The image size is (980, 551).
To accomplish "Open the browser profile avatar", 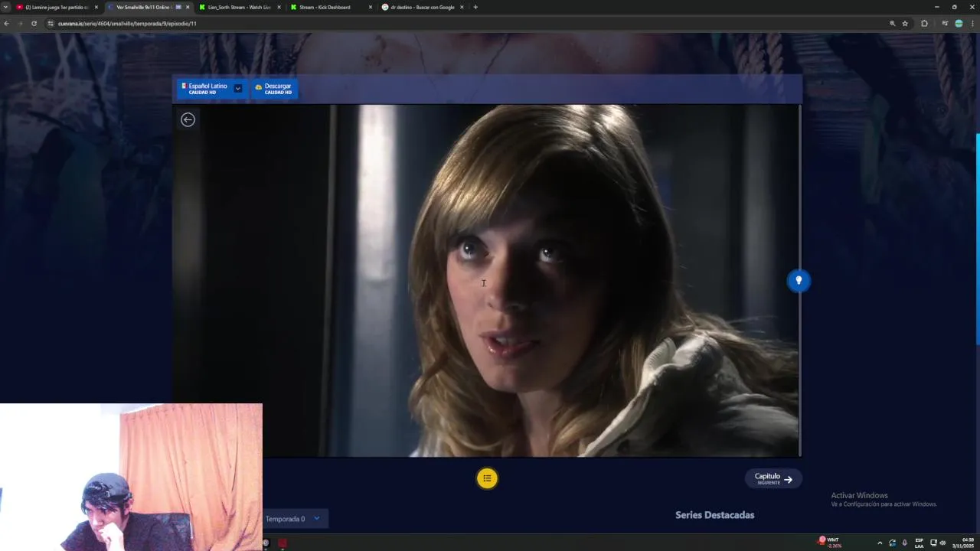I will point(959,23).
